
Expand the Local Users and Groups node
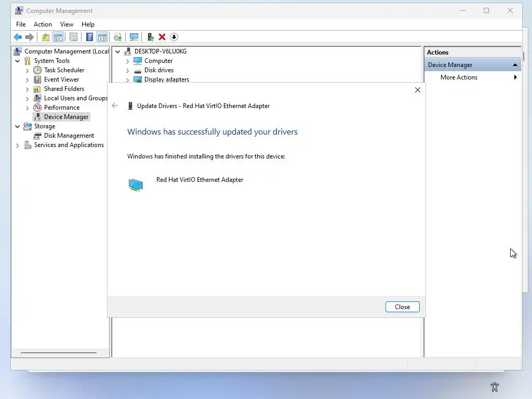(x=27, y=98)
